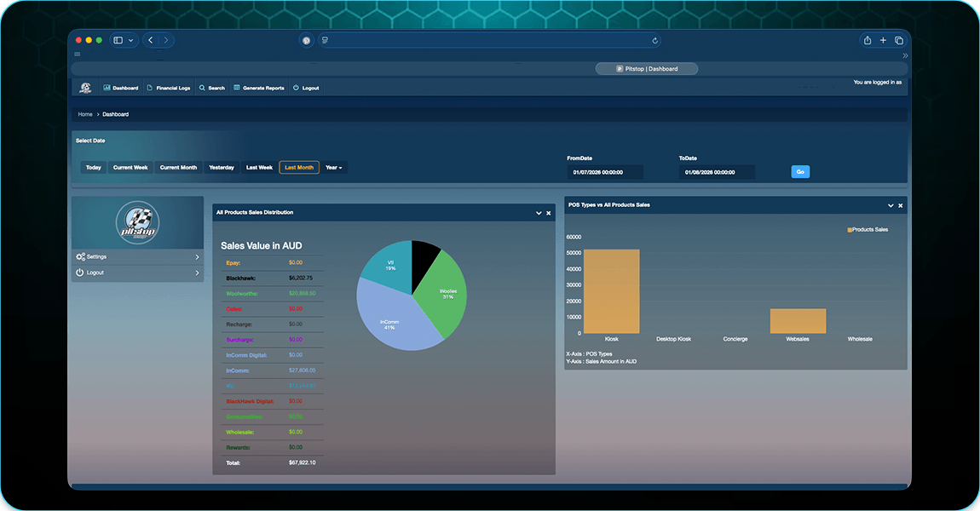
Task: Toggle the Products Sales legend swatch
Action: pyautogui.click(x=850, y=230)
